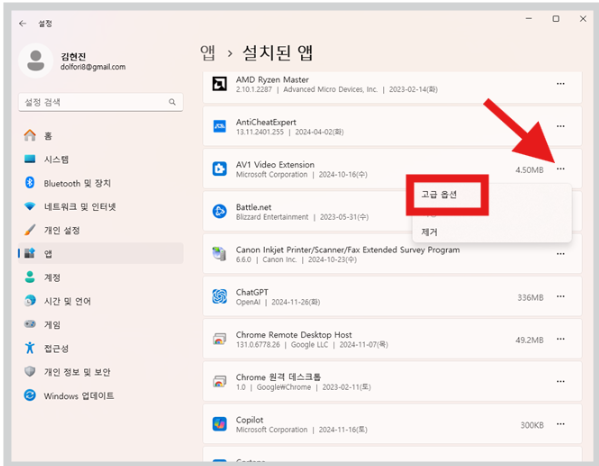599x466 pixels.
Task: Open more options for Copilot
Action: click(x=560, y=424)
